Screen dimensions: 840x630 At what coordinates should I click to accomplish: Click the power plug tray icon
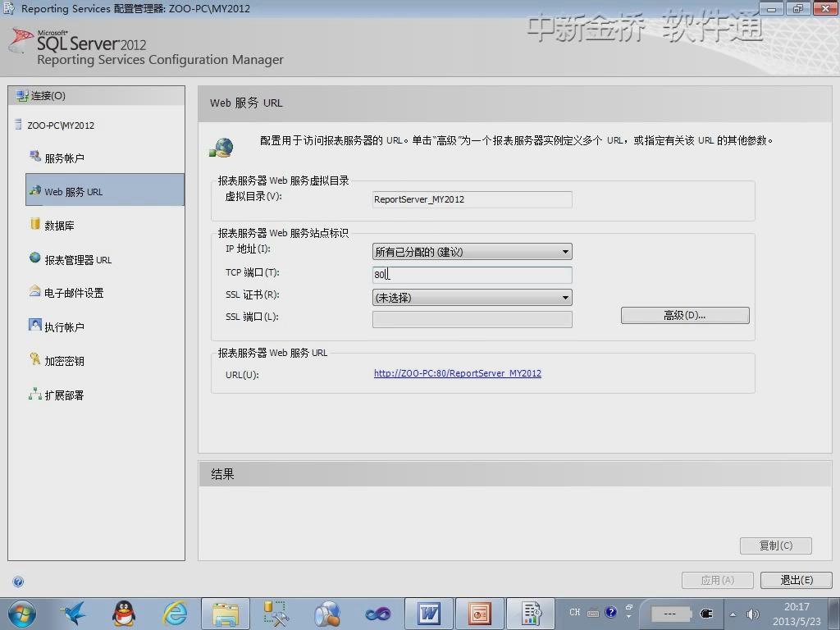coord(706,614)
